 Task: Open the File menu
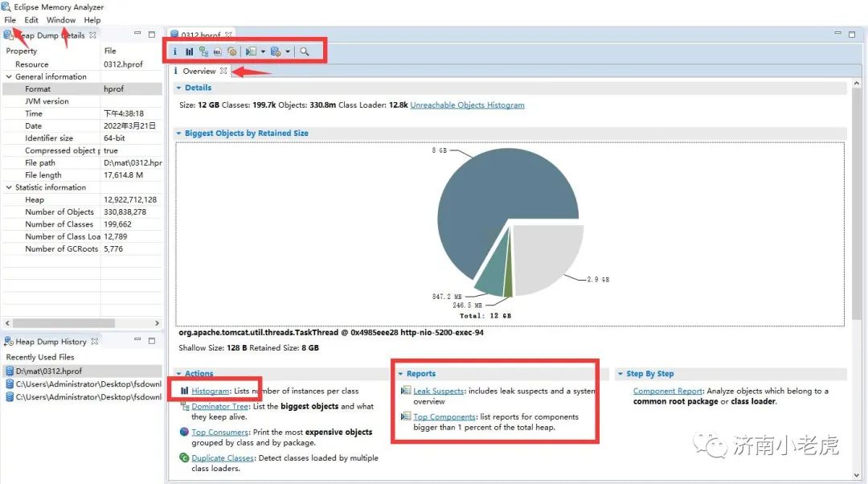pyautogui.click(x=10, y=20)
